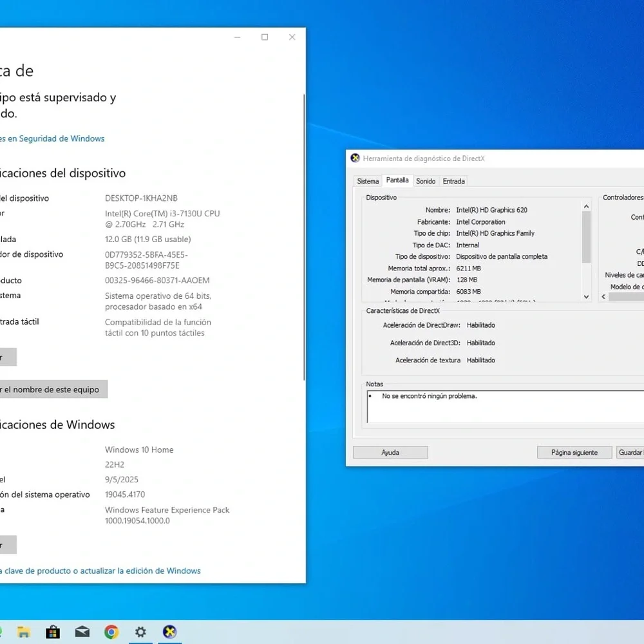
Task: Open the Seguridad de Windows link
Action: [52, 138]
